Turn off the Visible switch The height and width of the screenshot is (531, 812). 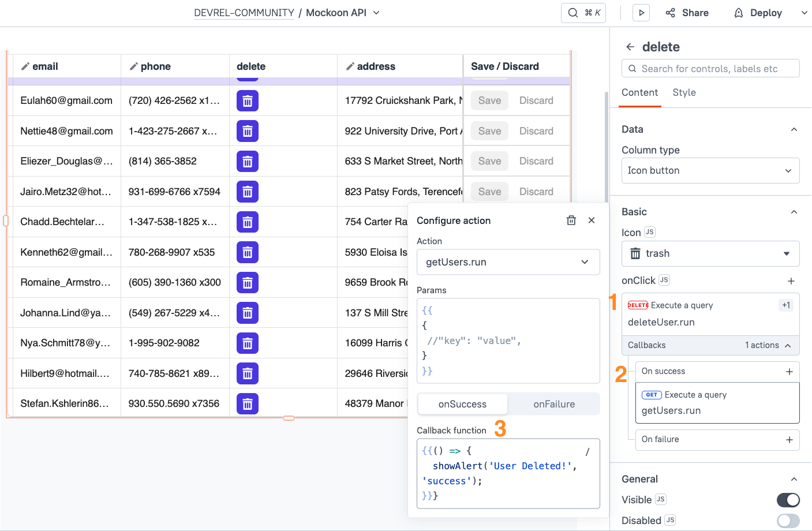788,500
